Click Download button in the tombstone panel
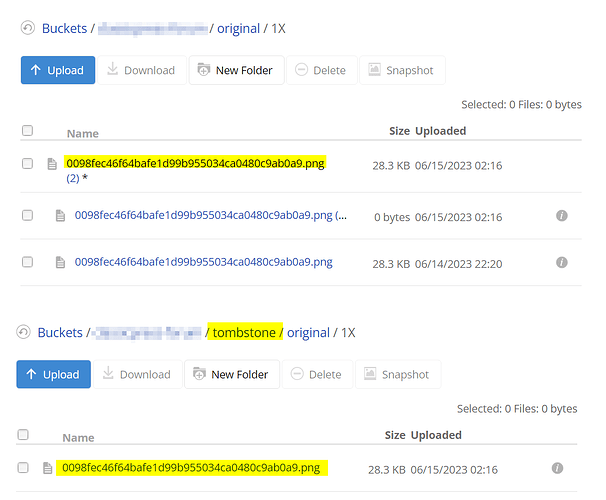 138,374
